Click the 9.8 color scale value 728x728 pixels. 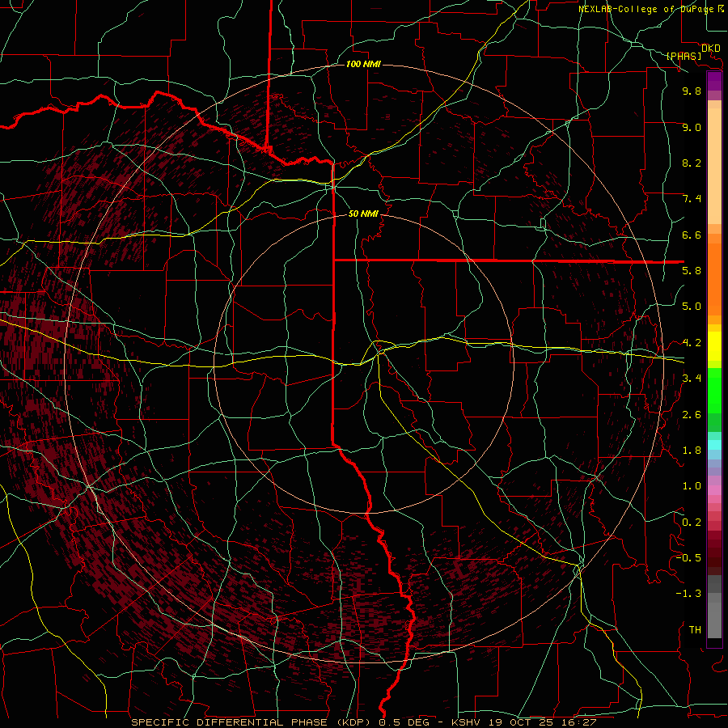tap(692, 91)
